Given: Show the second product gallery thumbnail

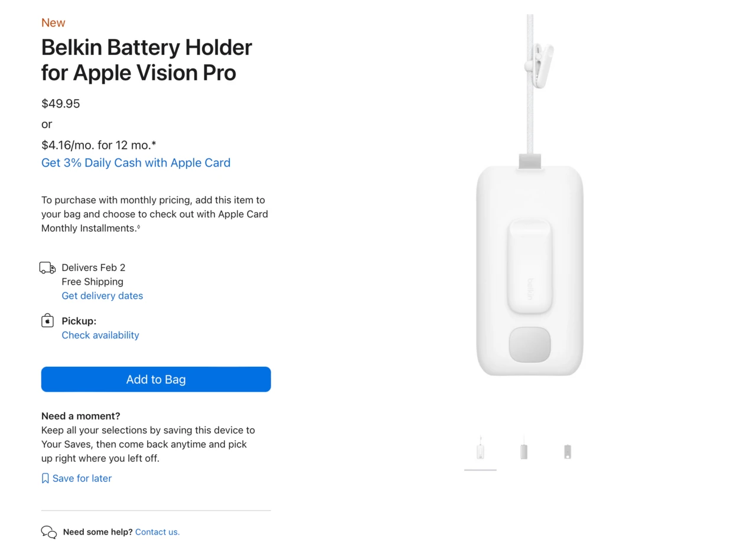Looking at the screenshot, I should pos(524,451).
